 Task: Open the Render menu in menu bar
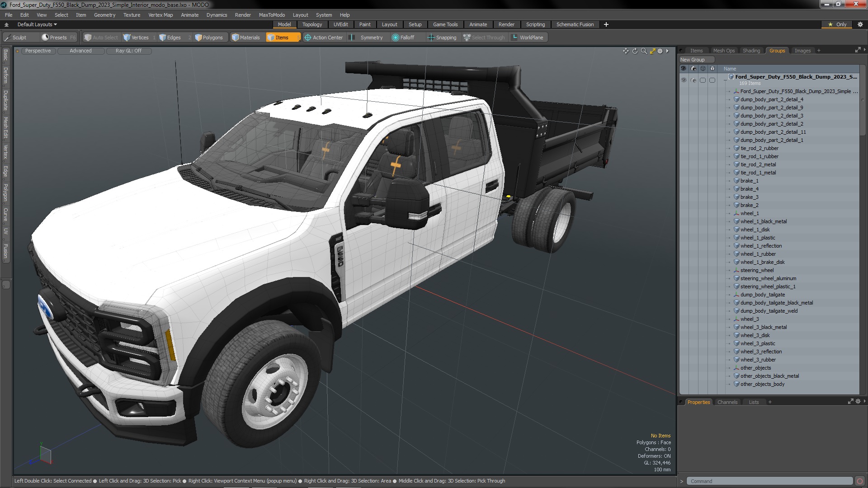[243, 15]
